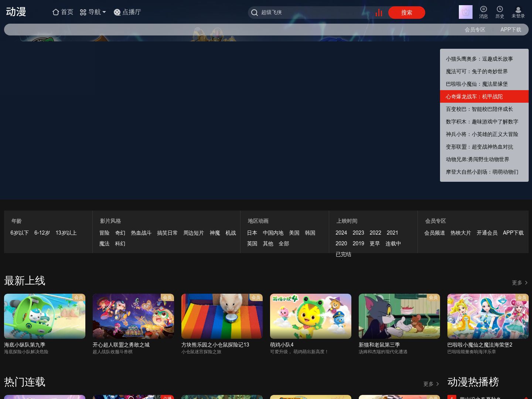Viewport: 532px width, 399px height.
Task: Select 魔法可可：兔子的奇妙世界 entry
Action: pos(484,71)
